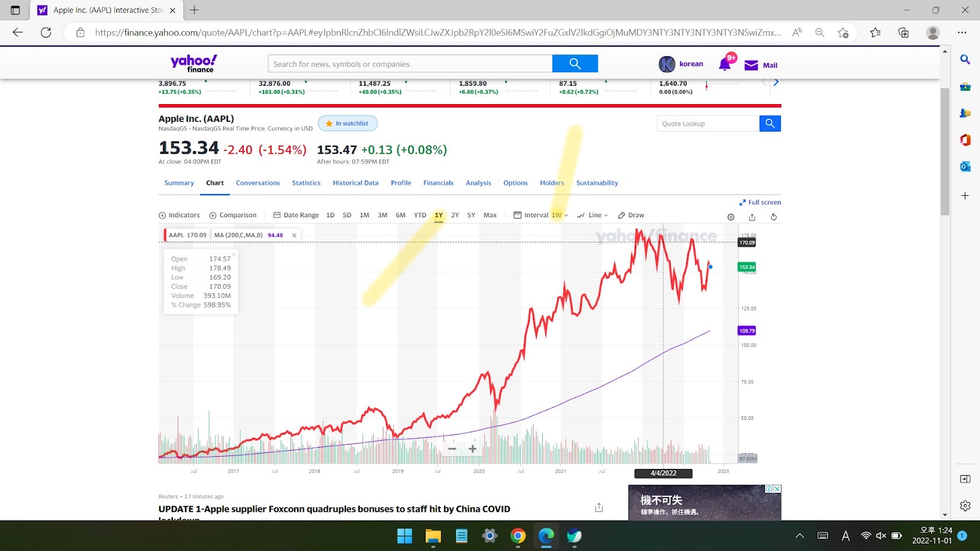Go back in the browser

[18, 32]
